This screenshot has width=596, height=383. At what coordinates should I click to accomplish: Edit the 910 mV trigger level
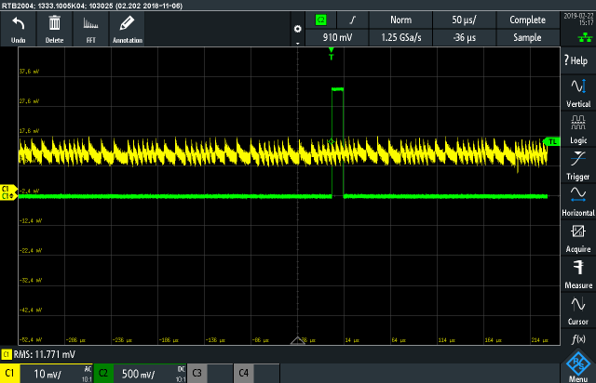pyautogui.click(x=337, y=37)
